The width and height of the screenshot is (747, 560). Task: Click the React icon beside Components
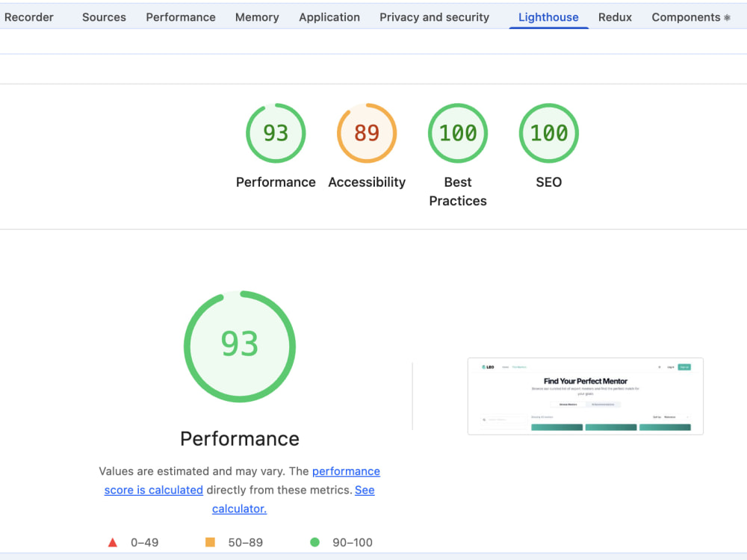(727, 18)
